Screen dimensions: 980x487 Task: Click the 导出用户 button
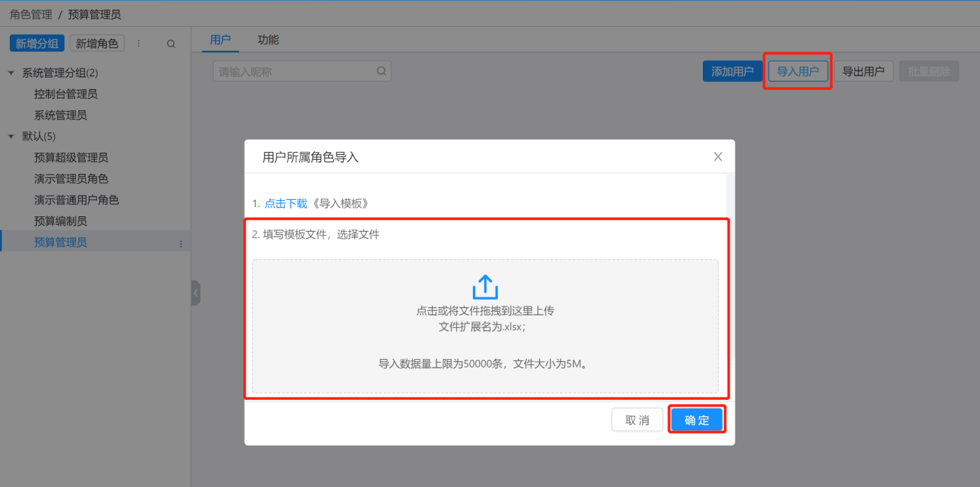(863, 71)
